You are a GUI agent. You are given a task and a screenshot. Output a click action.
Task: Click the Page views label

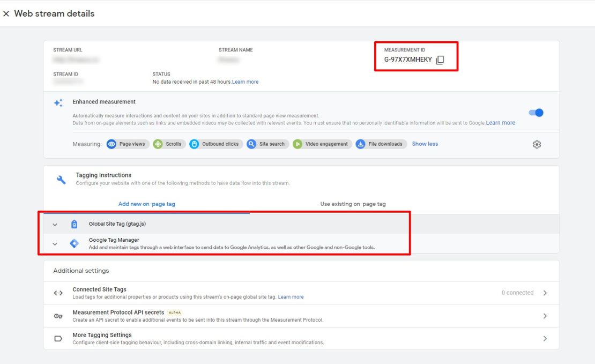pyautogui.click(x=132, y=144)
